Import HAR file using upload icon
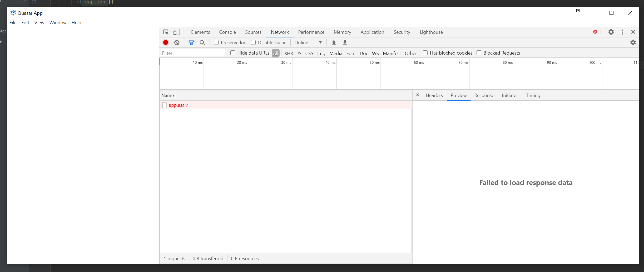644x272 pixels. tap(334, 42)
